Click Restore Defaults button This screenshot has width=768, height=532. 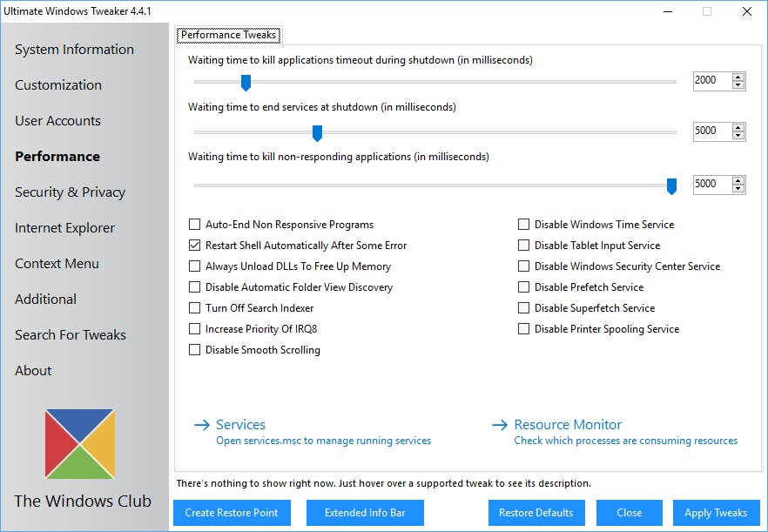coord(536,513)
